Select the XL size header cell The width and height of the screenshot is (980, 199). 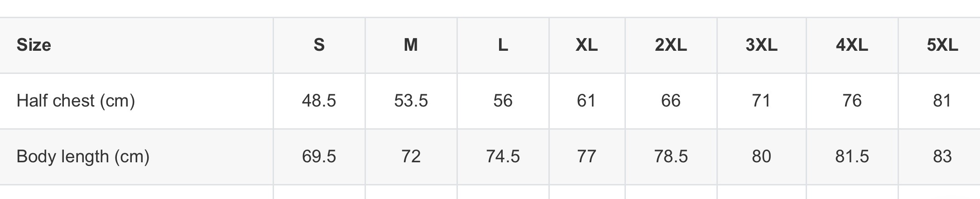[586, 45]
